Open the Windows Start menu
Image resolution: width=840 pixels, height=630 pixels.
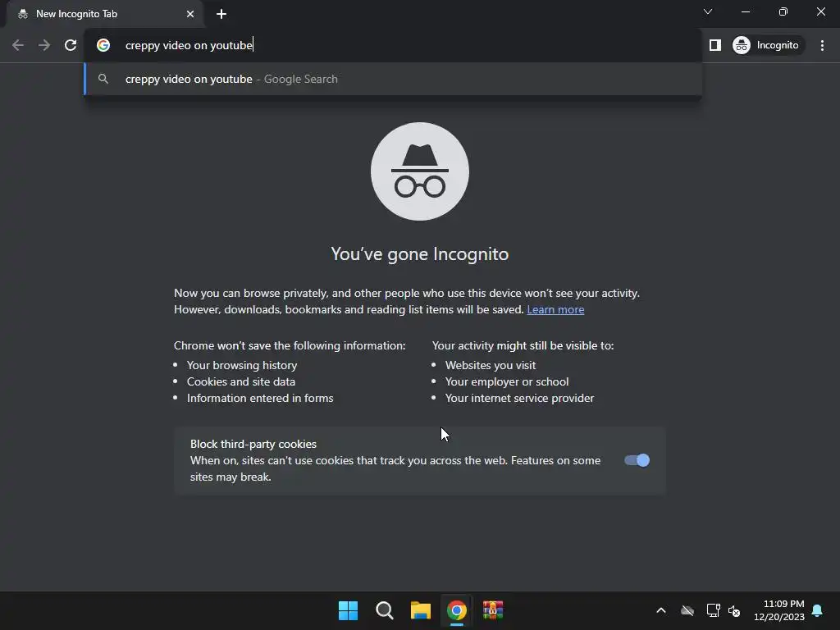point(348,610)
